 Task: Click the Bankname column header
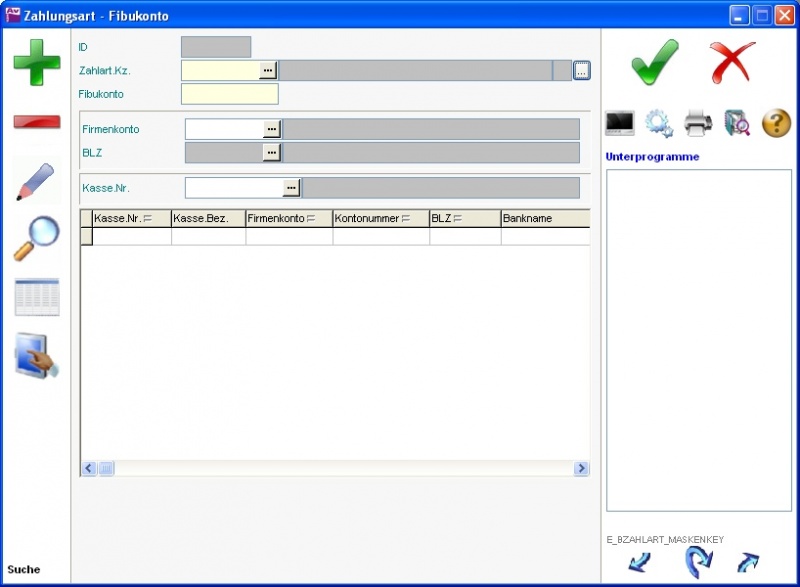pyautogui.click(x=544, y=218)
